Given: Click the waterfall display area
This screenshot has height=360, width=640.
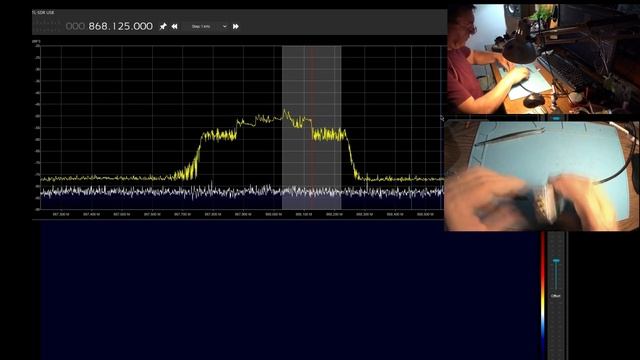Looking at the screenshot, I should pos(290,291).
